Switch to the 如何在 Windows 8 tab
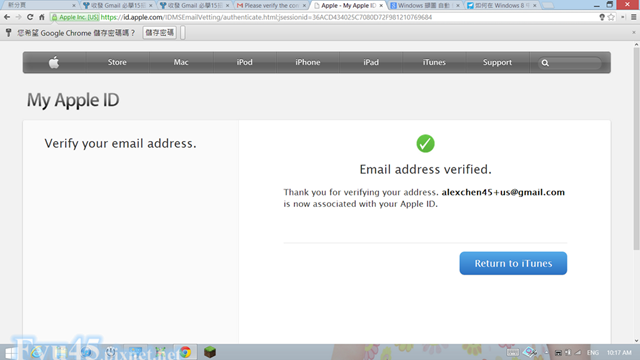Image resolution: width=640 pixels, height=360 pixels. 501,5
